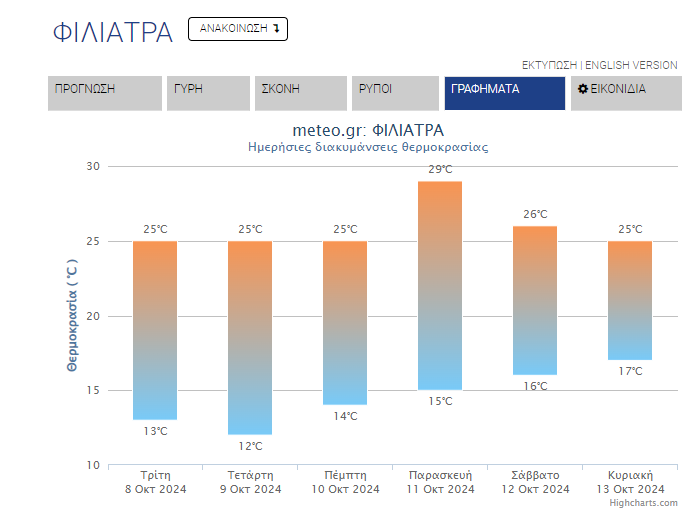Viewport: 698px width, 526px height.
Task: Click the Κυριακή 13 Οκτ 2024 axis label
Action: pyautogui.click(x=630, y=482)
